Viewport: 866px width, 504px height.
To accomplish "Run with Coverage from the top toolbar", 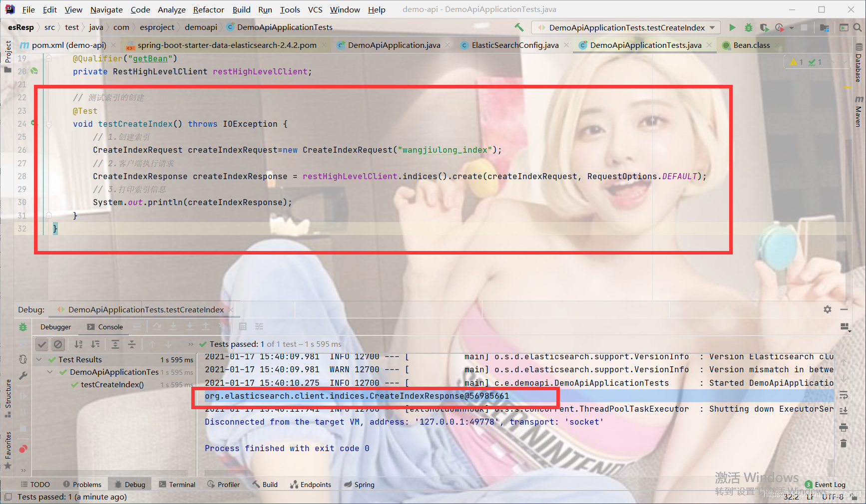I will coord(764,27).
